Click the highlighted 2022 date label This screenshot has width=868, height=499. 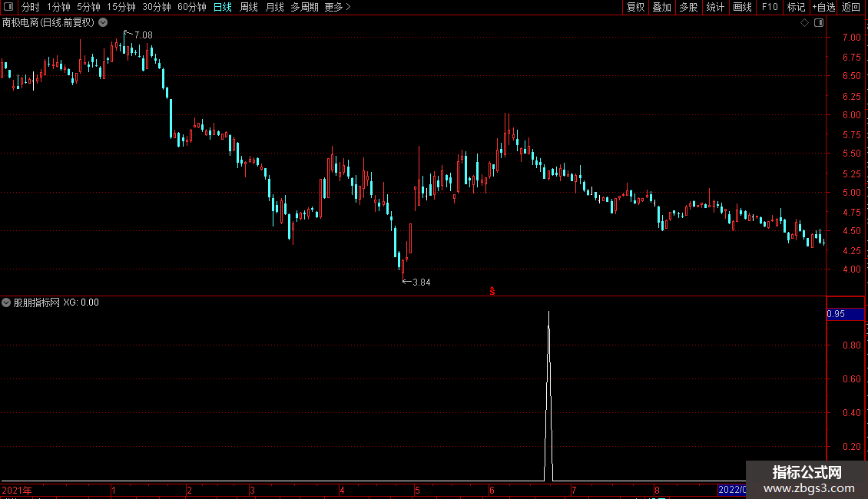732,490
